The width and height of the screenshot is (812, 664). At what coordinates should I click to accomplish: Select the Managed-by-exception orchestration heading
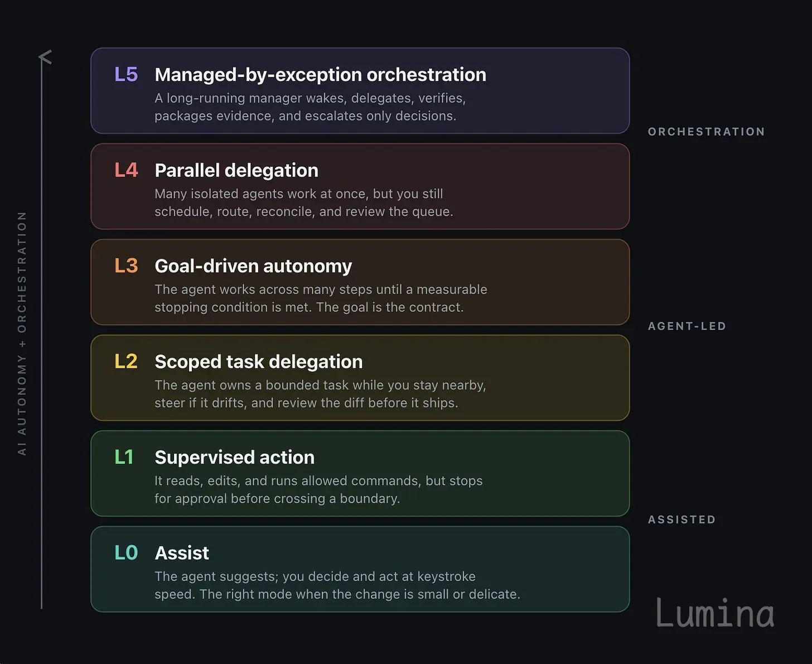320,75
